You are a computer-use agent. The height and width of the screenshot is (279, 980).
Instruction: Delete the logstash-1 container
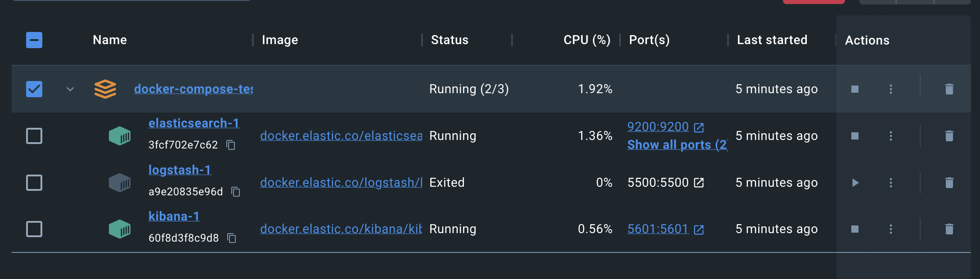click(949, 183)
